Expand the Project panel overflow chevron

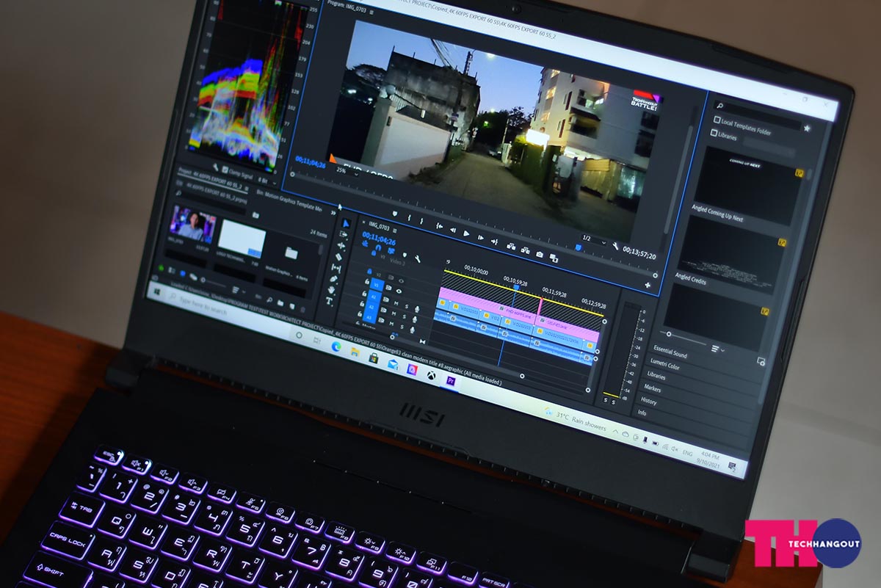(333, 213)
